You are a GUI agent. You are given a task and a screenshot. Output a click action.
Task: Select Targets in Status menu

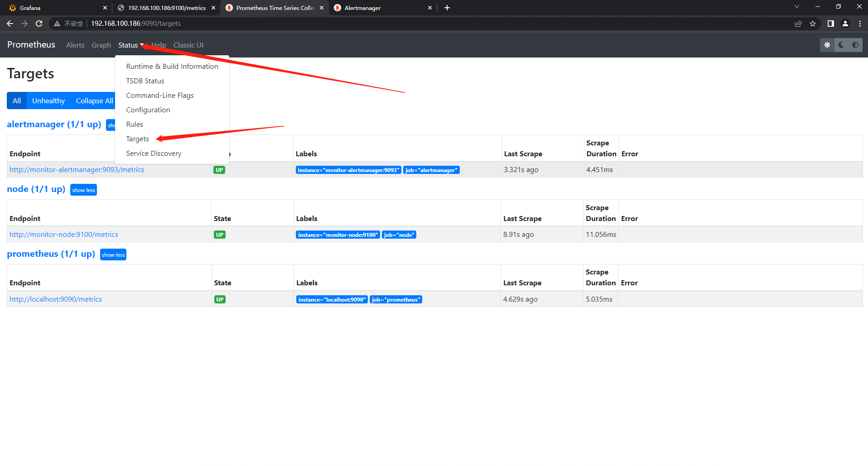[x=172, y=139]
